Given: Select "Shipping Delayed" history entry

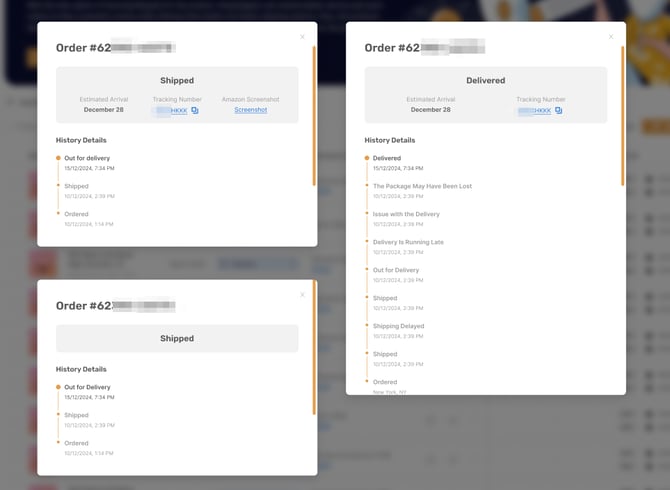Looking at the screenshot, I should point(398,326).
